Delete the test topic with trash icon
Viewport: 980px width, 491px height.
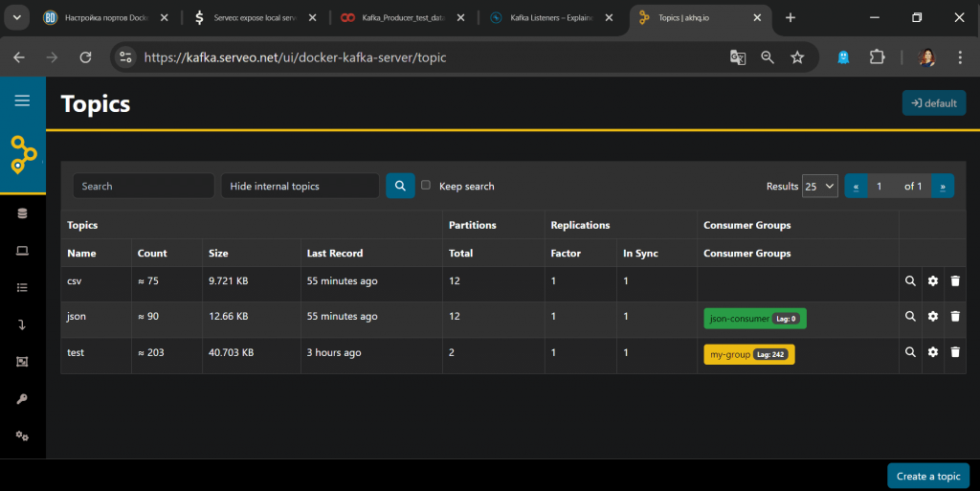click(x=955, y=352)
